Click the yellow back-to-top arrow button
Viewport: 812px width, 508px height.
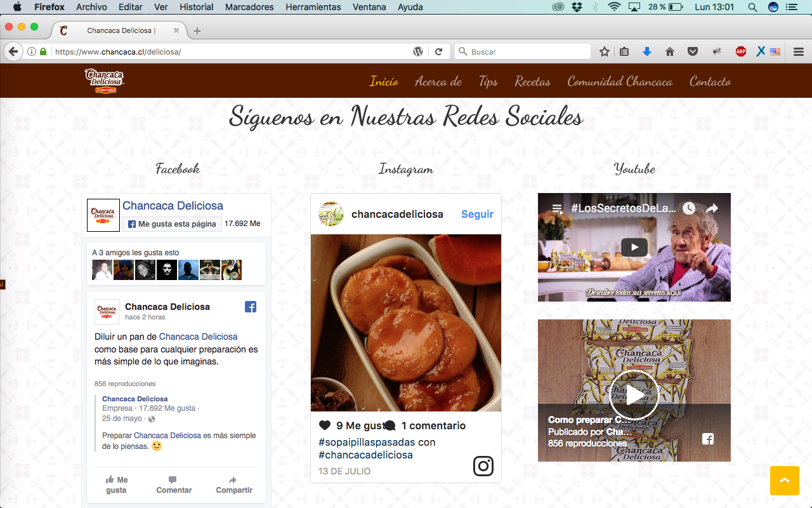785,480
